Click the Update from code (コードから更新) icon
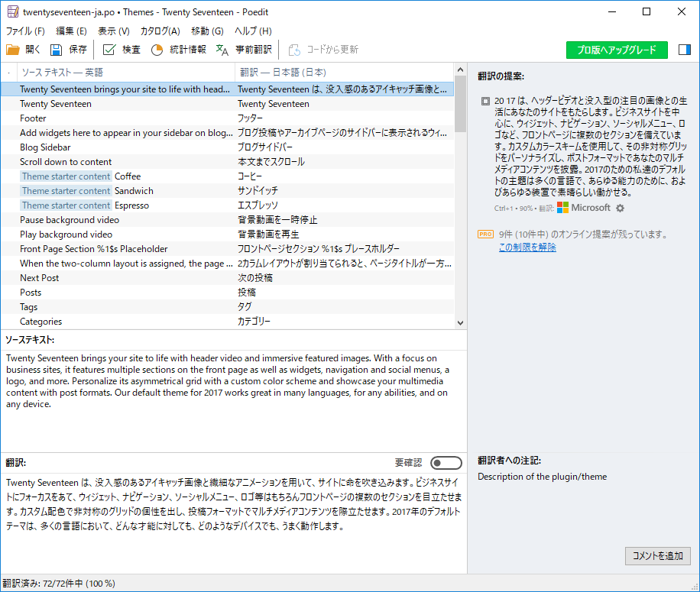This screenshot has height=592, width=700. click(294, 50)
